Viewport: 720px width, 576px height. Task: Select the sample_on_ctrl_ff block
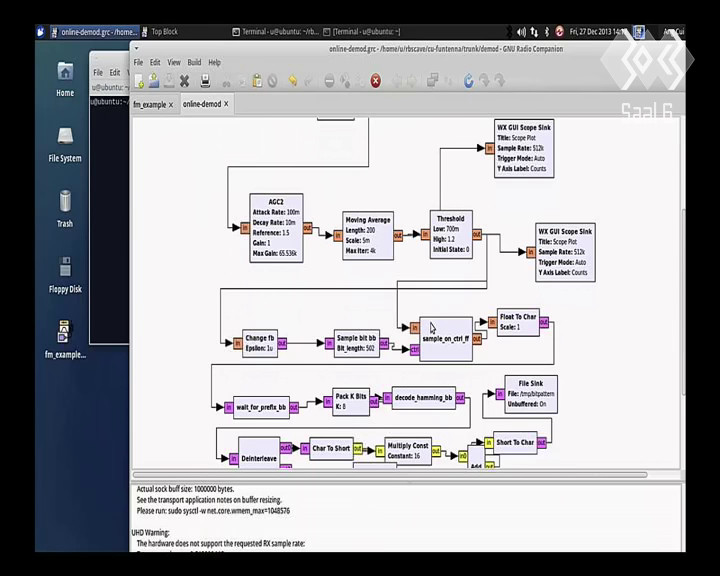click(446, 339)
